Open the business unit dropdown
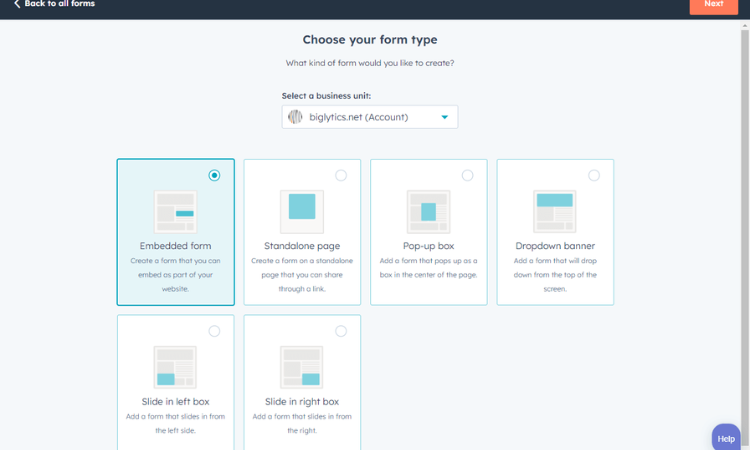Image resolution: width=750 pixels, height=450 pixels. coord(369,117)
